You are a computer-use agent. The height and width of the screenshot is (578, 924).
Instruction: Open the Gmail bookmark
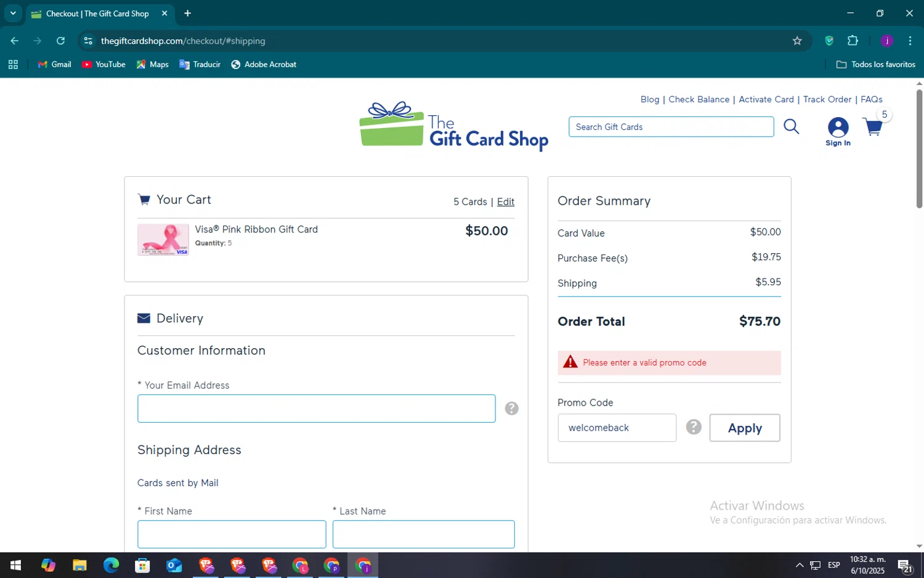click(x=54, y=64)
